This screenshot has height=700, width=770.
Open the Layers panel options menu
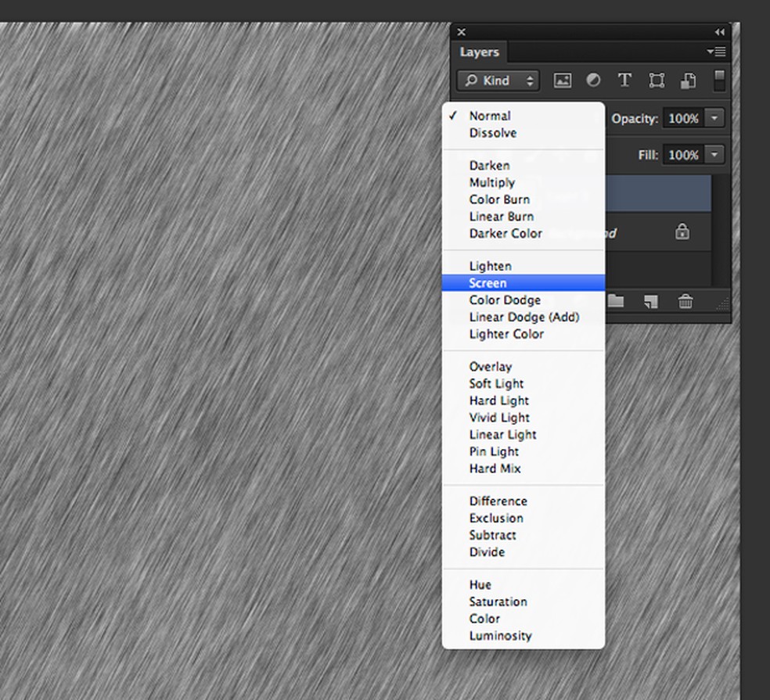pyautogui.click(x=716, y=52)
